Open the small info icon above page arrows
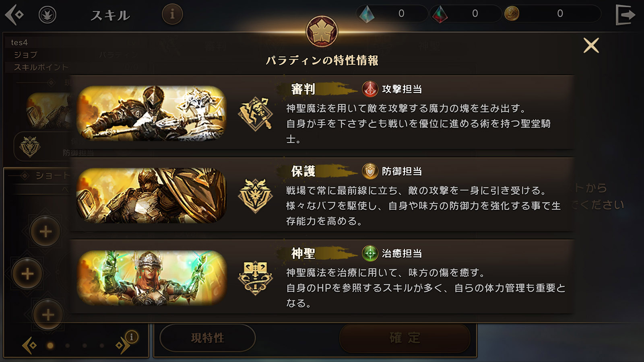 pyautogui.click(x=132, y=337)
